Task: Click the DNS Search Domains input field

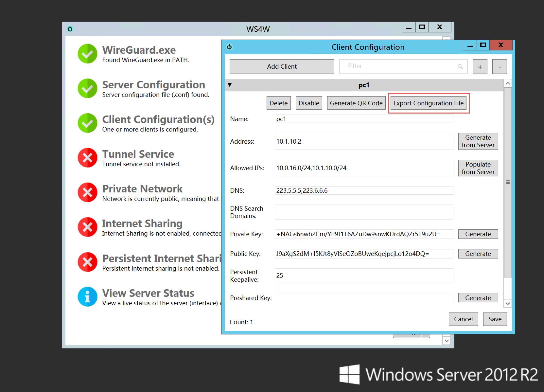Action: [364, 212]
